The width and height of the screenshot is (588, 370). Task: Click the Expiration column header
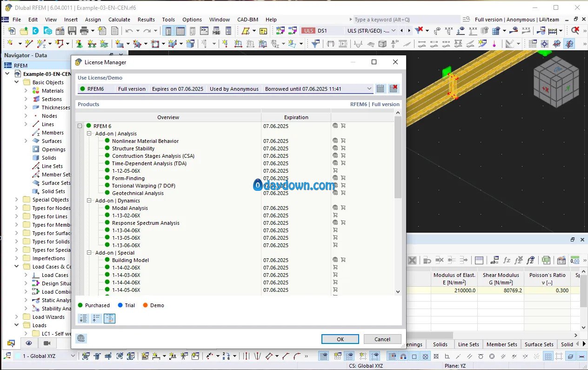296,117
